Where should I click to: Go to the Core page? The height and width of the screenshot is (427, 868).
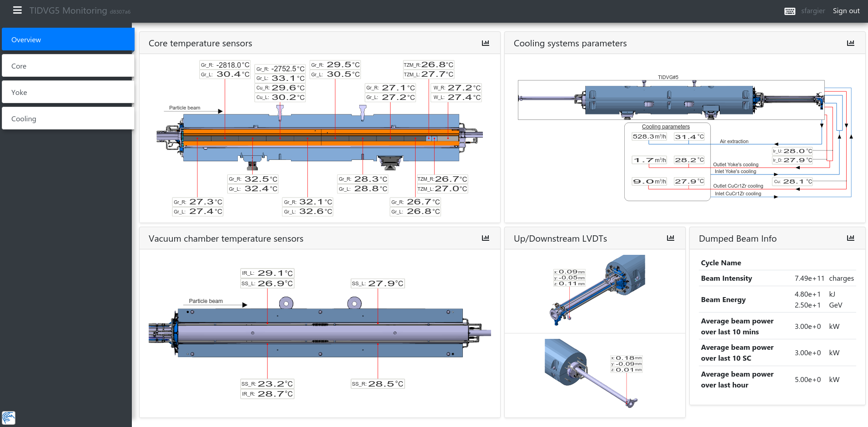68,66
